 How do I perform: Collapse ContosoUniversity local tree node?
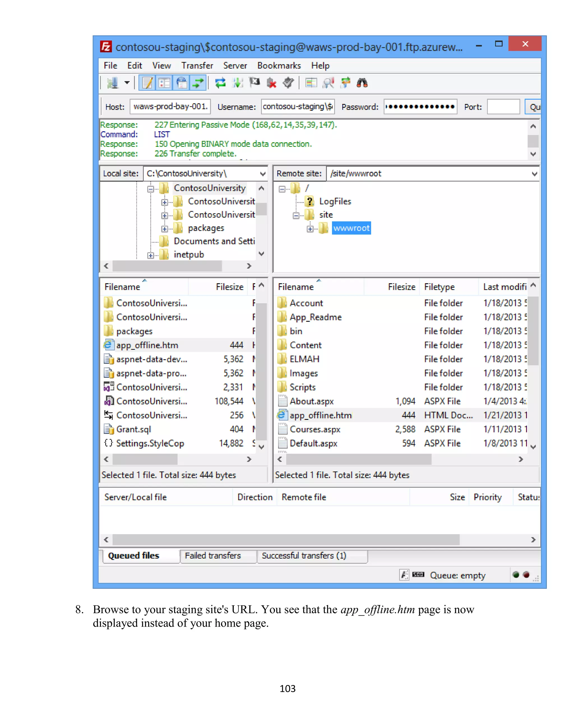151,189
